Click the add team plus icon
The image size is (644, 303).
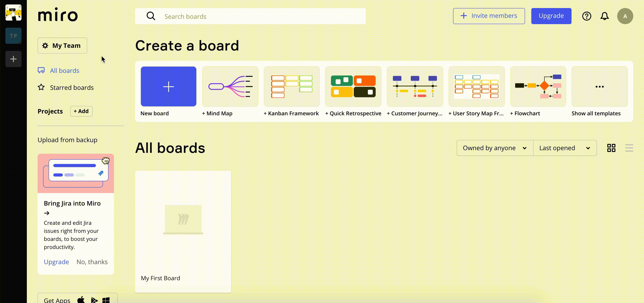click(x=13, y=59)
